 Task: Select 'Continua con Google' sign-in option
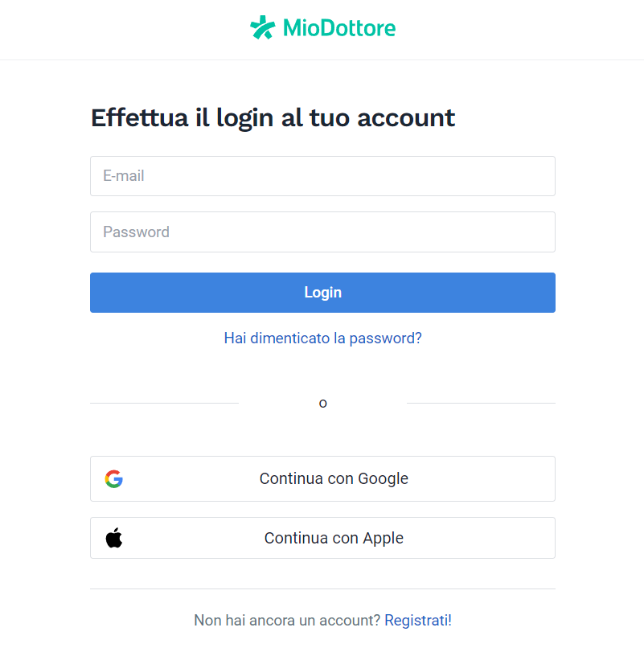[322, 478]
